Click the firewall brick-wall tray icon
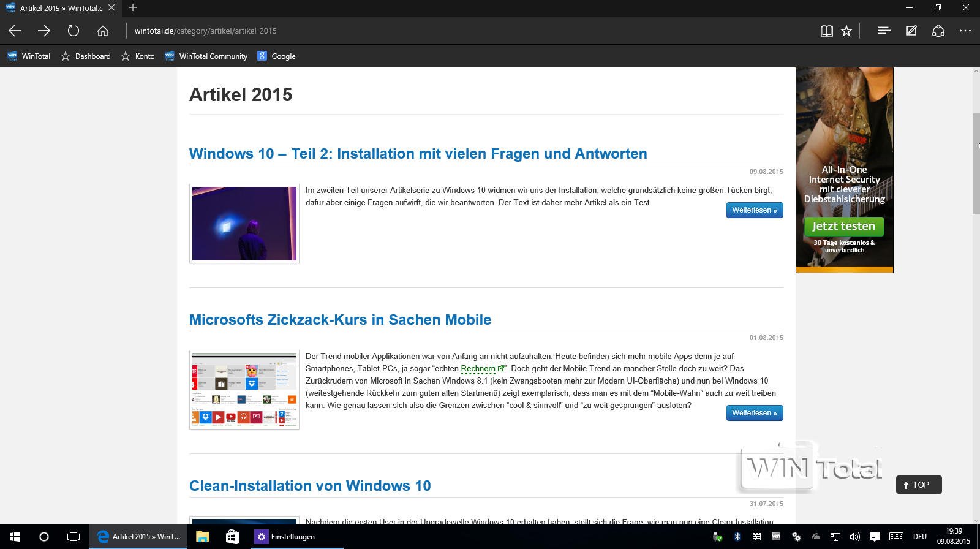This screenshot has height=549, width=980. pos(757,537)
